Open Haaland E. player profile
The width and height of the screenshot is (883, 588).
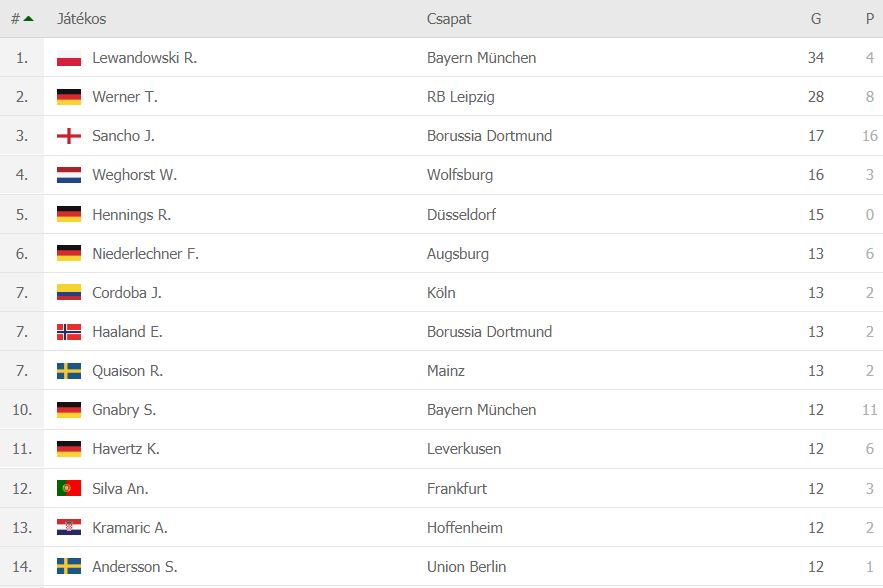(x=127, y=332)
